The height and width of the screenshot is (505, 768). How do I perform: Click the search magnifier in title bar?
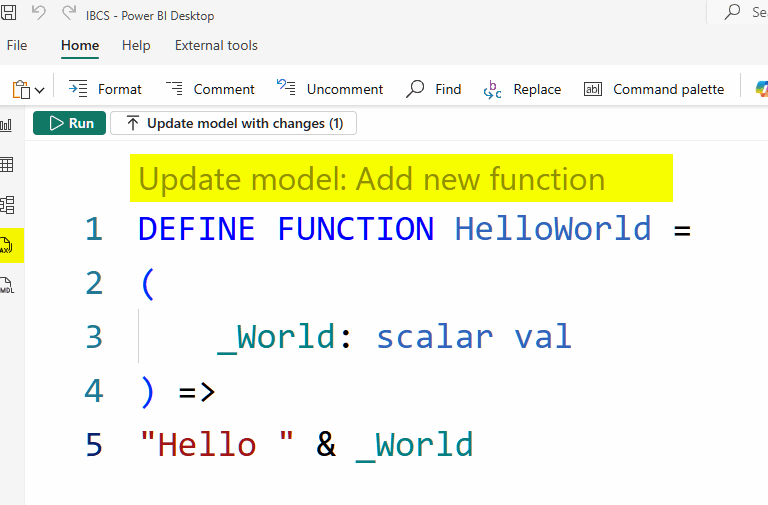pos(732,12)
